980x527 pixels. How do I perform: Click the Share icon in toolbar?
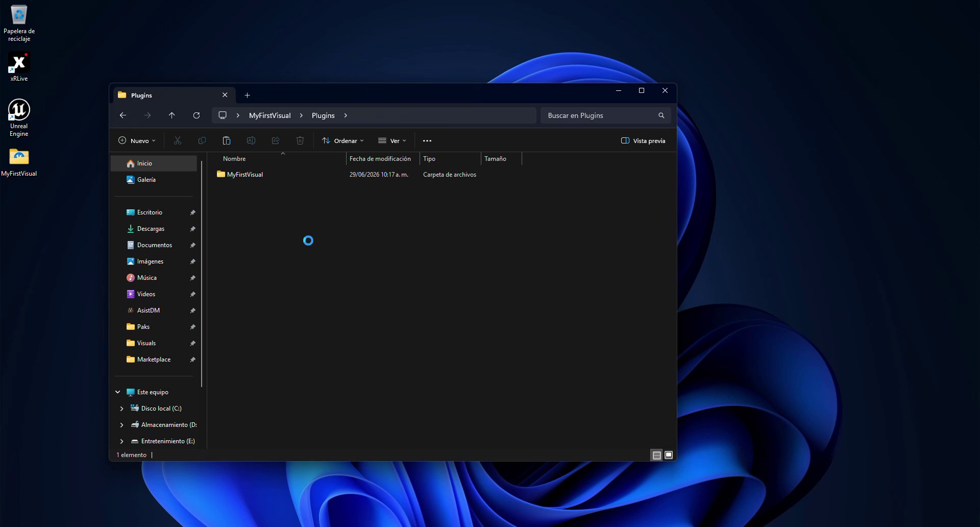(x=276, y=140)
